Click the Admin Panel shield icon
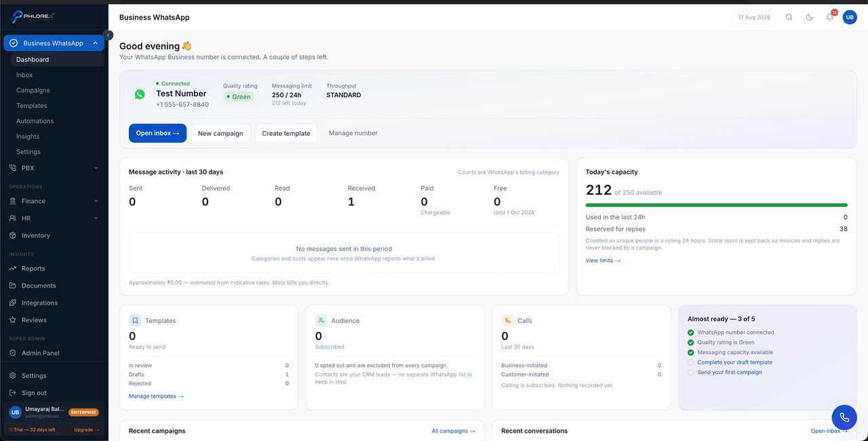Screen dimensions: 868x441 click(14, 353)
